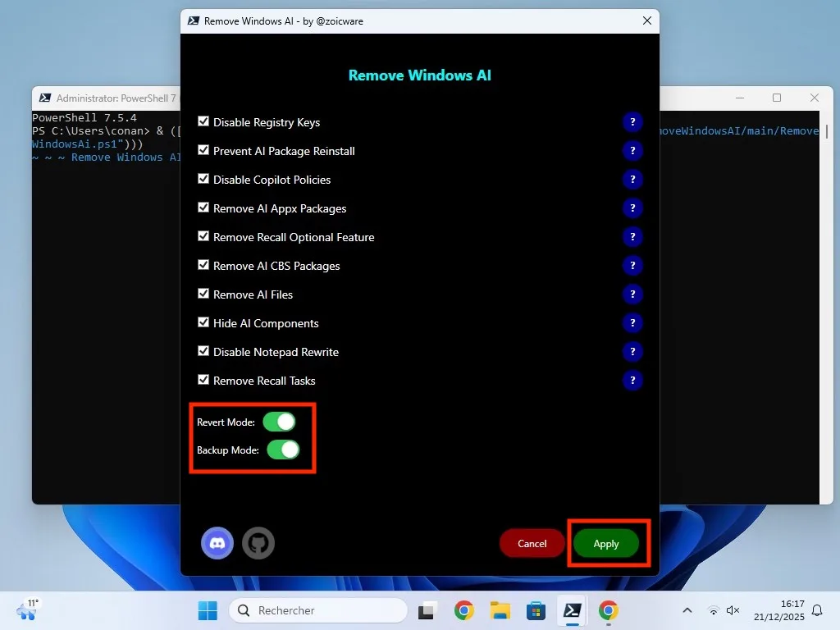Open the Discord link icon
The height and width of the screenshot is (630, 840).
(x=217, y=543)
